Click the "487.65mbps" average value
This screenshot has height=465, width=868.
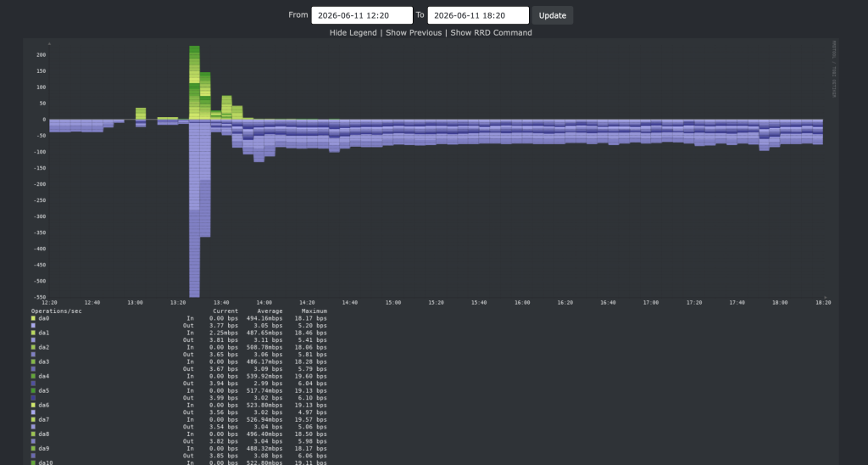pos(264,333)
